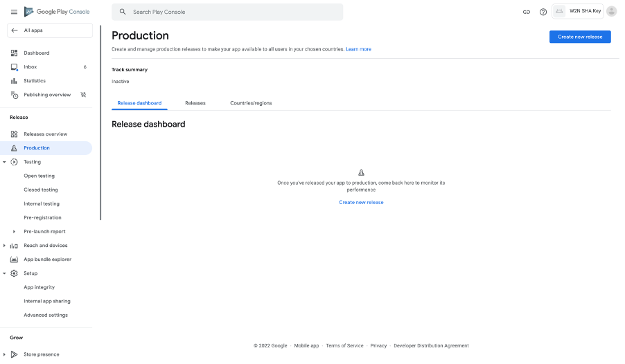Open the help question mark icon

tap(543, 12)
